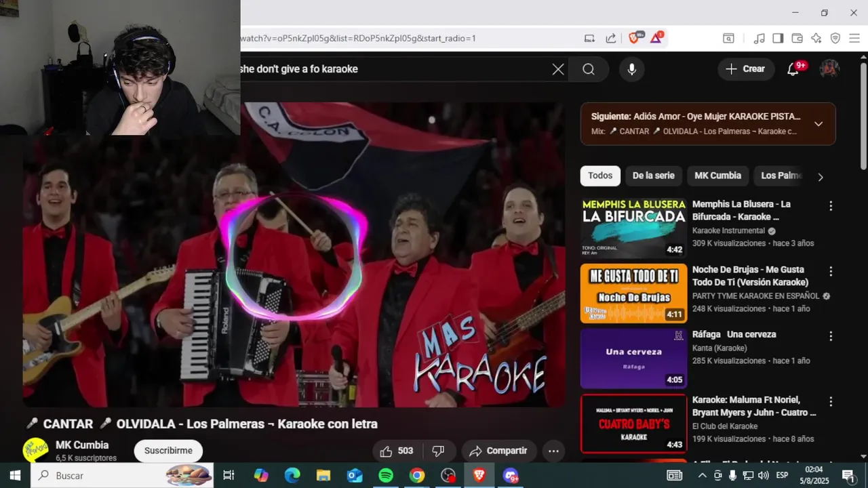This screenshot has width=868, height=488.
Task: Click the Olvidala karaoke video player
Action: click(294, 255)
